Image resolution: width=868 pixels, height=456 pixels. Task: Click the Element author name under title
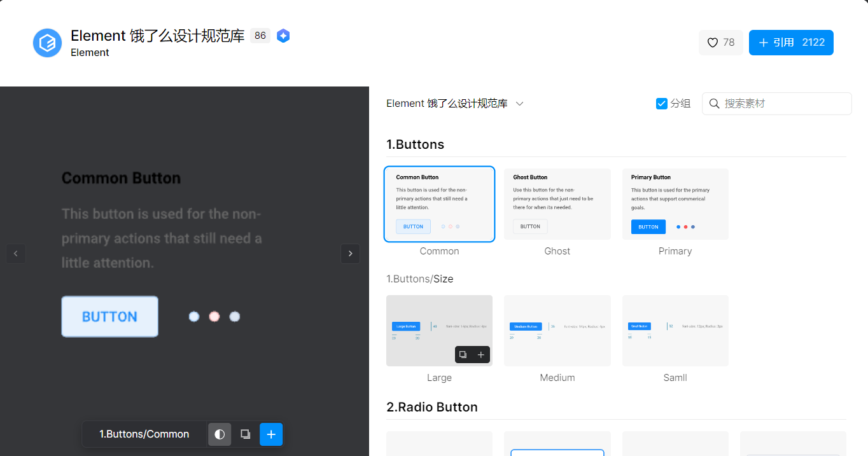pos(90,53)
